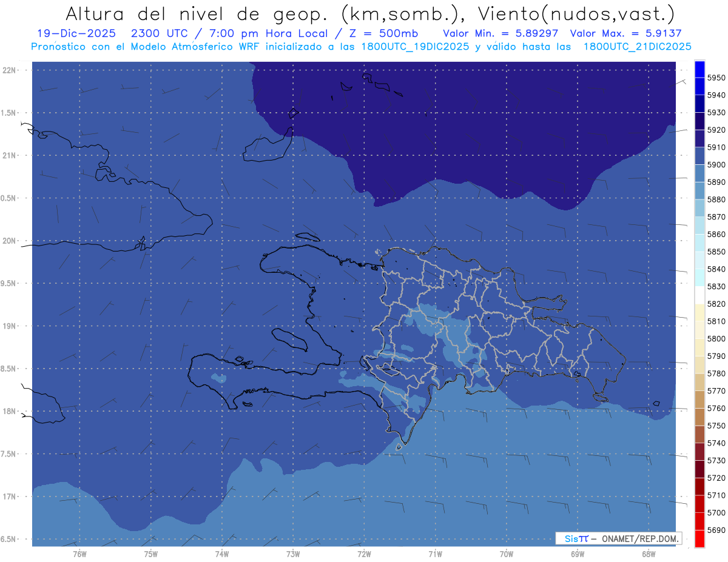The width and height of the screenshot is (728, 562).
Task: Click the '5750' colorbar value
Action: pos(716,426)
